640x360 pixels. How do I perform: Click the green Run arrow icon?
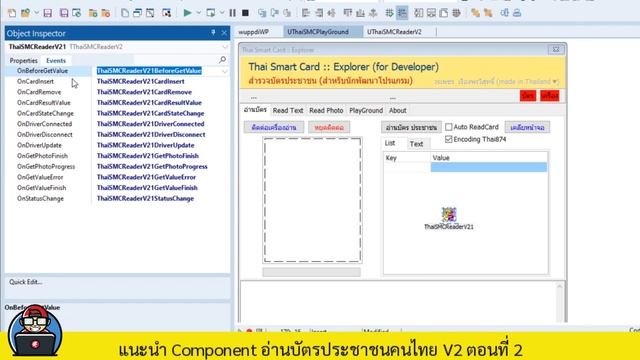pos(187,13)
